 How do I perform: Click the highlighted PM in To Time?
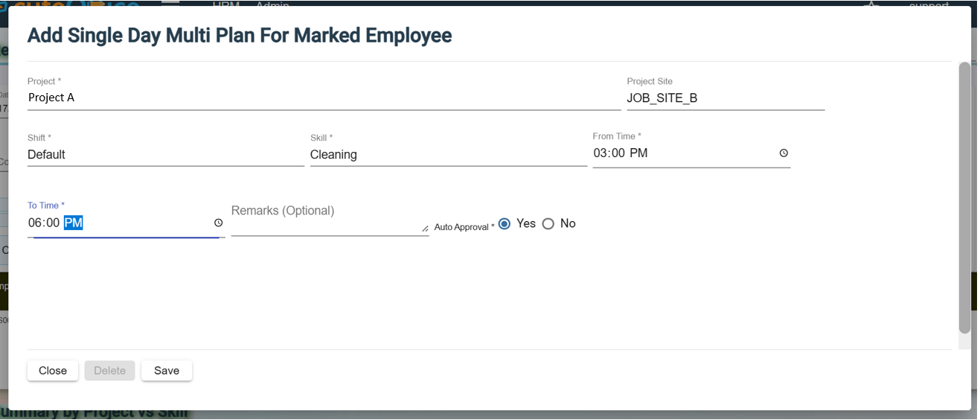click(x=73, y=223)
